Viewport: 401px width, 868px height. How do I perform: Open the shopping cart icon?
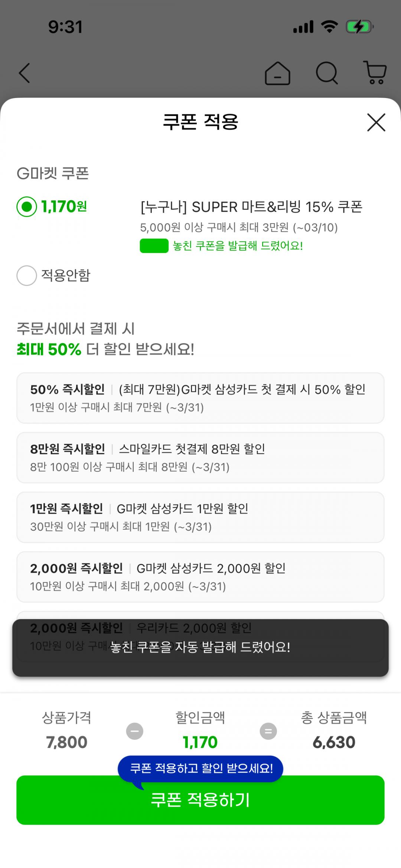[x=375, y=73]
